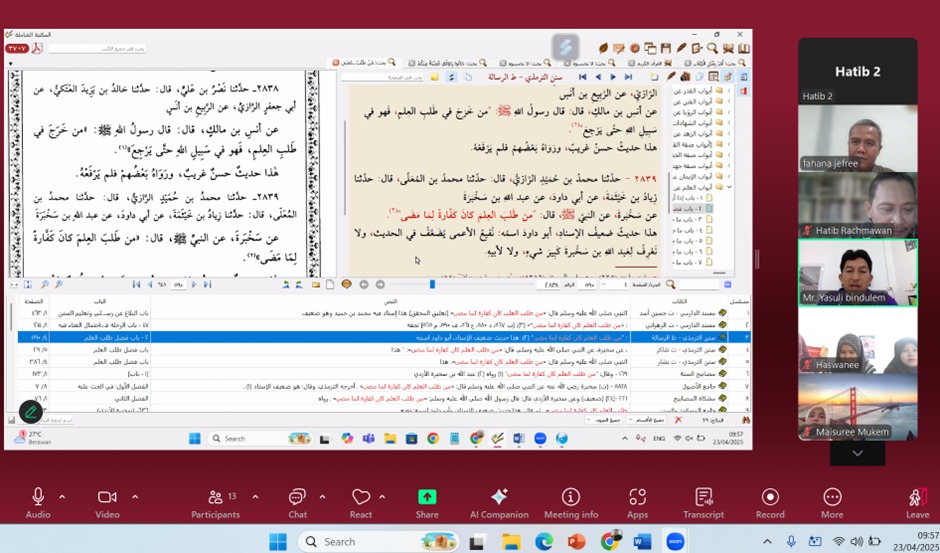Viewport: 940px width, 553px height.
Task: Open PowerPoint from outer taskbar
Action: pos(576,542)
